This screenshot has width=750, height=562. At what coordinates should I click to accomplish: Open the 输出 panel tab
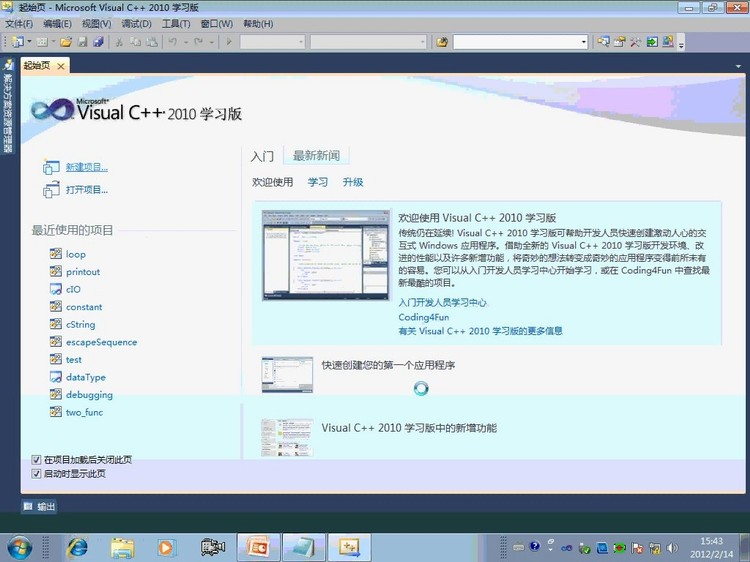[40, 507]
